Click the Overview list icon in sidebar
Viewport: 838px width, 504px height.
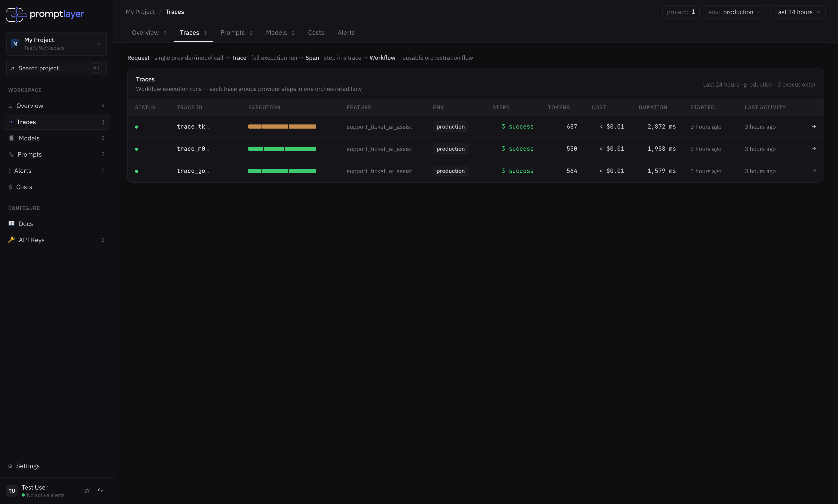click(x=10, y=106)
